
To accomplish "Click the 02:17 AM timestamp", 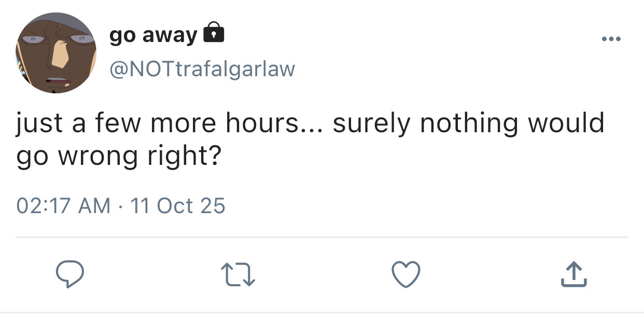I will tap(63, 206).
